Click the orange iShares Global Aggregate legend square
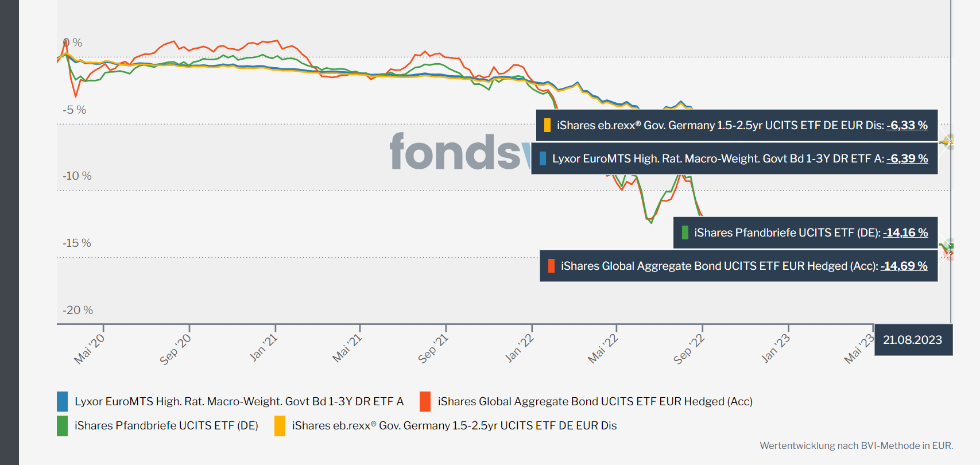Viewport: 980px width, 465px height. (425, 401)
